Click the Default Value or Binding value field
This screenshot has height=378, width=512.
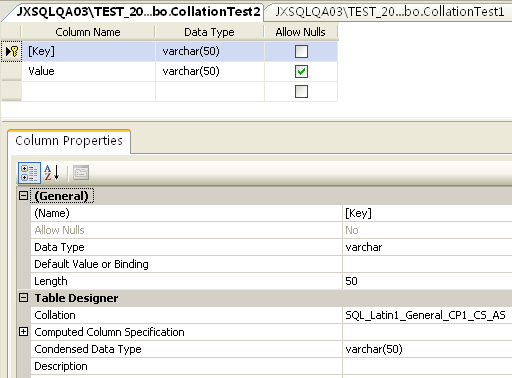[x=427, y=264]
